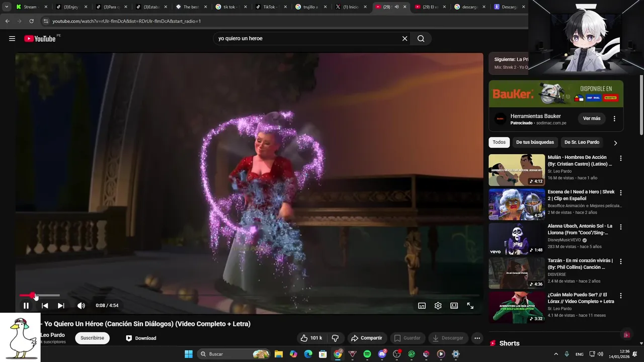The image size is (644, 362).
Task: Show more filter chips with the right chevron
Action: (615, 143)
